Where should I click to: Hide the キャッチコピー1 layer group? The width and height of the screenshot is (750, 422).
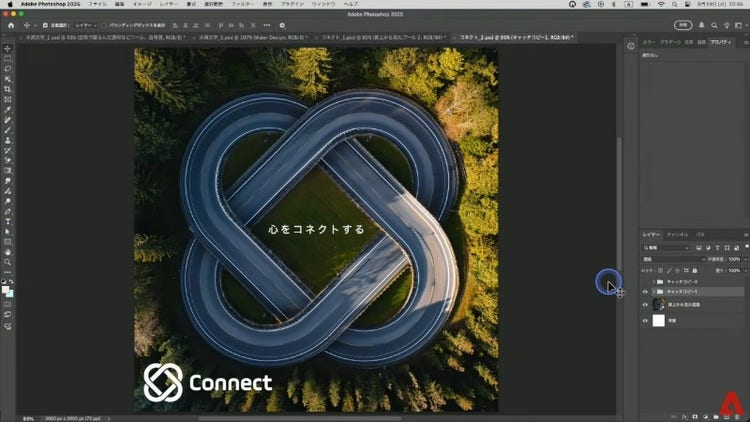(x=645, y=292)
